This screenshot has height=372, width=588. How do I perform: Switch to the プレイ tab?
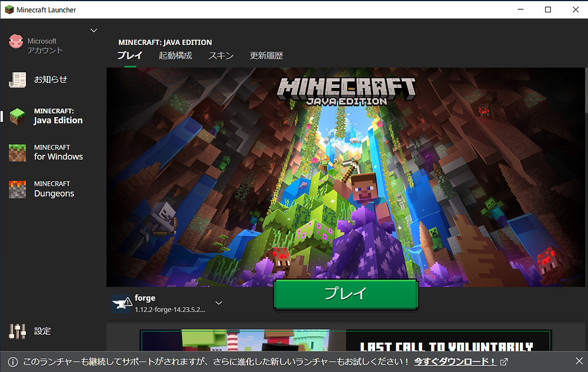[x=130, y=55]
